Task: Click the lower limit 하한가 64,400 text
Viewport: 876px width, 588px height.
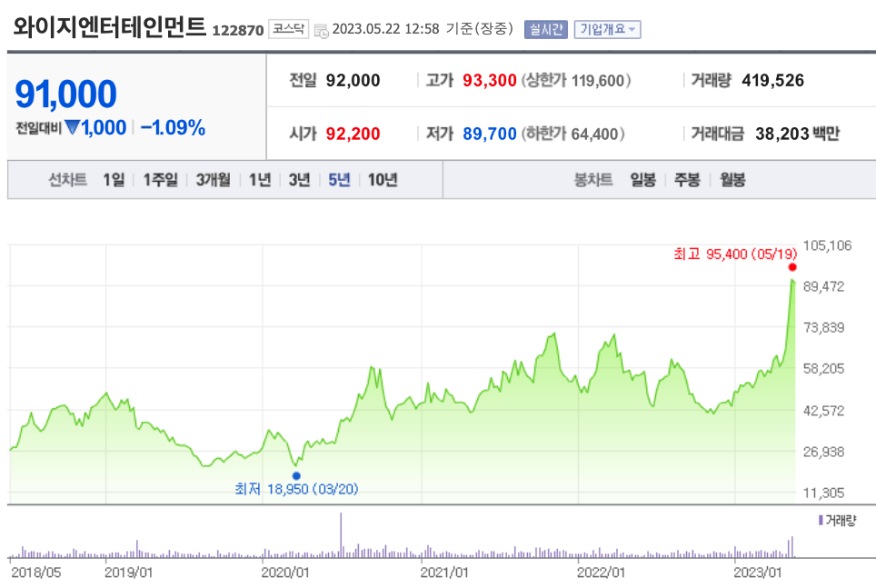Action: [x=572, y=135]
